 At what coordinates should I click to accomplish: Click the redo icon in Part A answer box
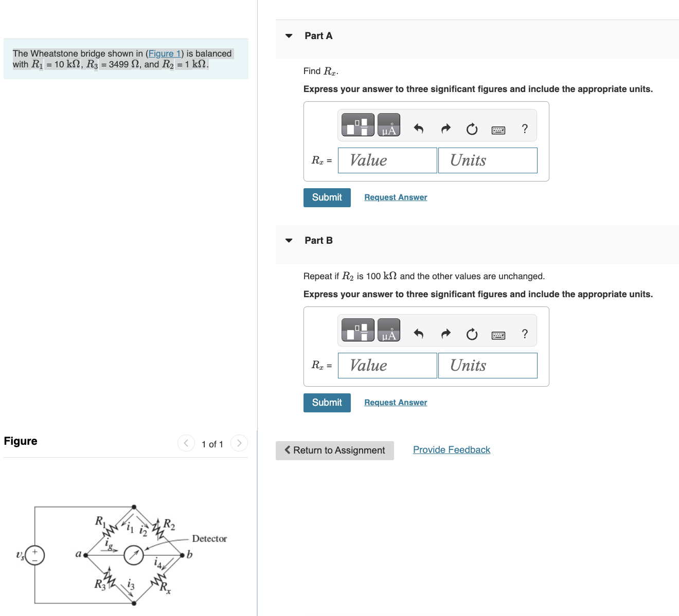coord(445,129)
